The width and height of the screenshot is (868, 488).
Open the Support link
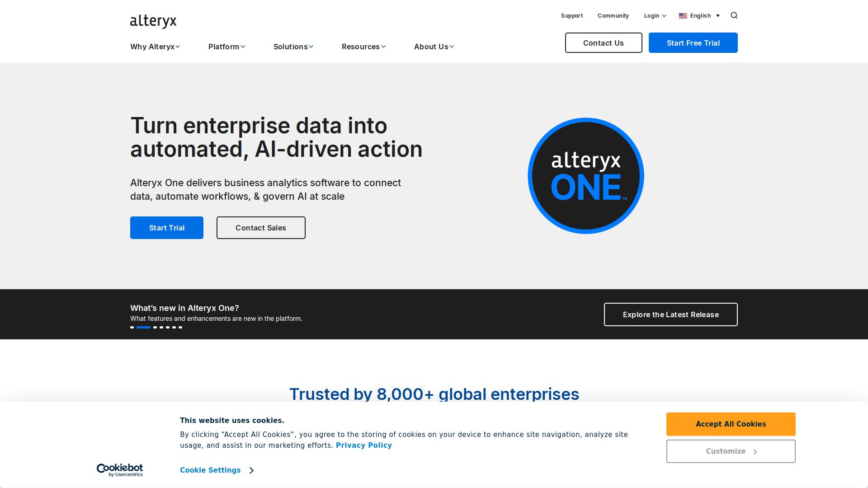click(x=572, y=16)
